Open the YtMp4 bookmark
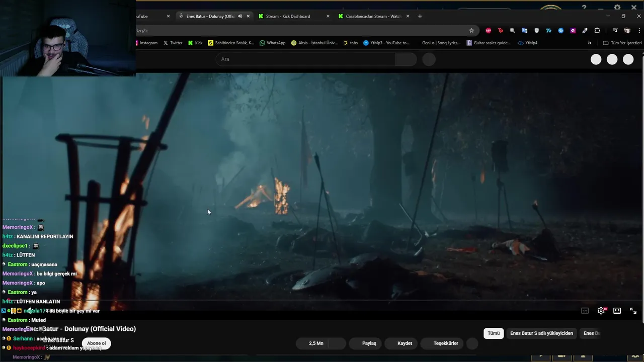The width and height of the screenshot is (644, 362). click(x=528, y=43)
